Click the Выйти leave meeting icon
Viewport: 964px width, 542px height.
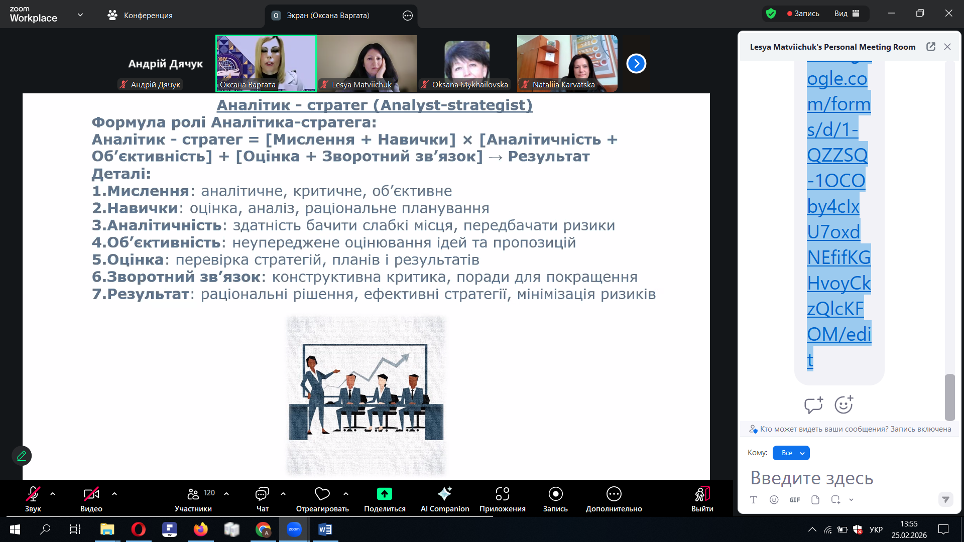(702, 494)
